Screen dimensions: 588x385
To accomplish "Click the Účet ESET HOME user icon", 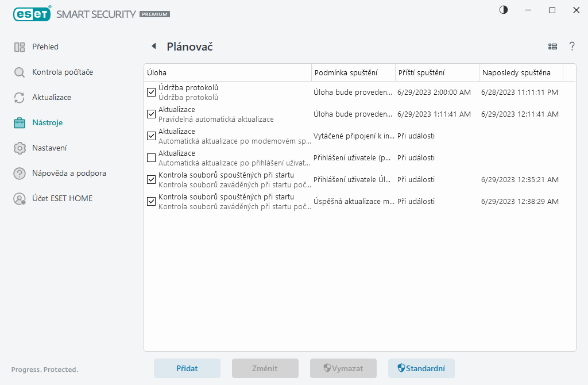I will [x=20, y=199].
